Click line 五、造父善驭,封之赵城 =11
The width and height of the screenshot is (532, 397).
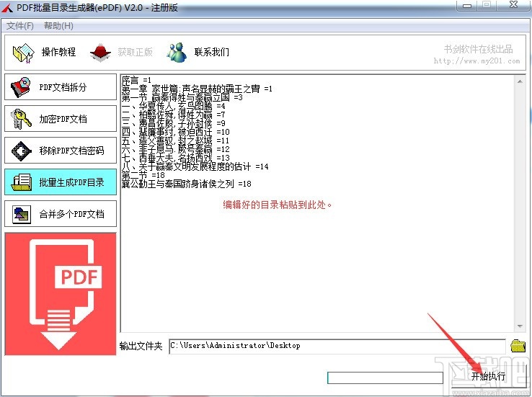[x=175, y=140]
